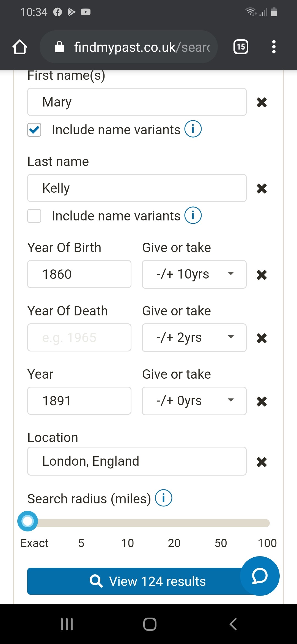Go to browser home page
The width and height of the screenshot is (297, 644).
tap(20, 47)
